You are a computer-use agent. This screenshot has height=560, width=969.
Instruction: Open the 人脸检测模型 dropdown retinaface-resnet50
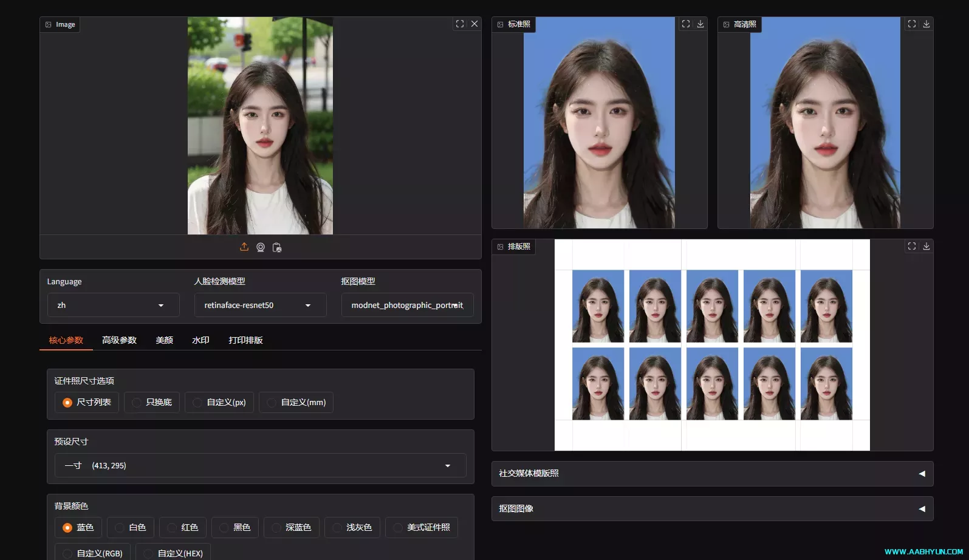[261, 305]
